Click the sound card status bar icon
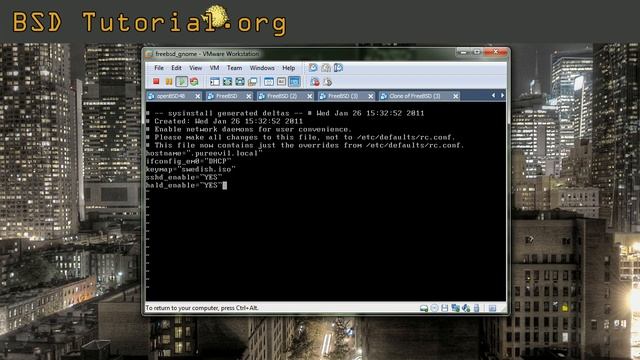 point(466,308)
